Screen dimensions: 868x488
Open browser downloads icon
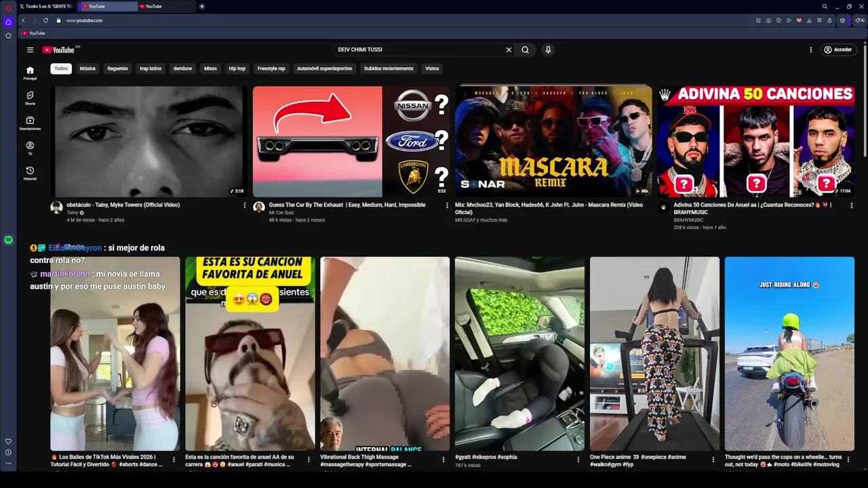809,20
